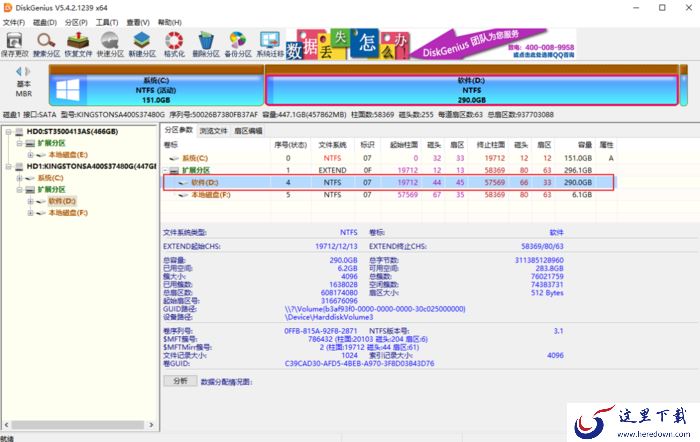Viewport: 700px width, 442px height.
Task: Expand 系统(C:) tree node in left panel
Action: pyautogui.click(x=19, y=178)
